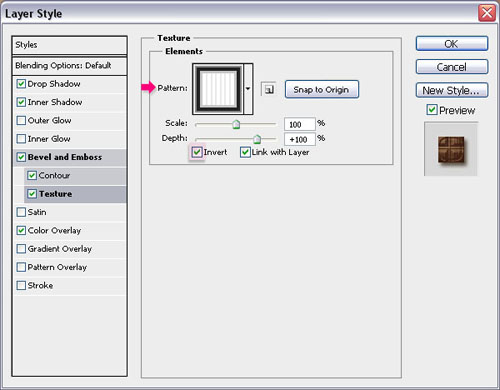
Task: Click the texture pattern thumbnail
Action: [219, 89]
